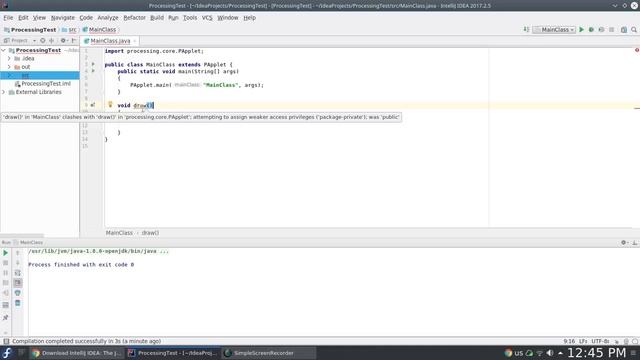The width and height of the screenshot is (640, 360).
Task: Open Search Everywhere magnifier icon
Action: click(x=634, y=29)
